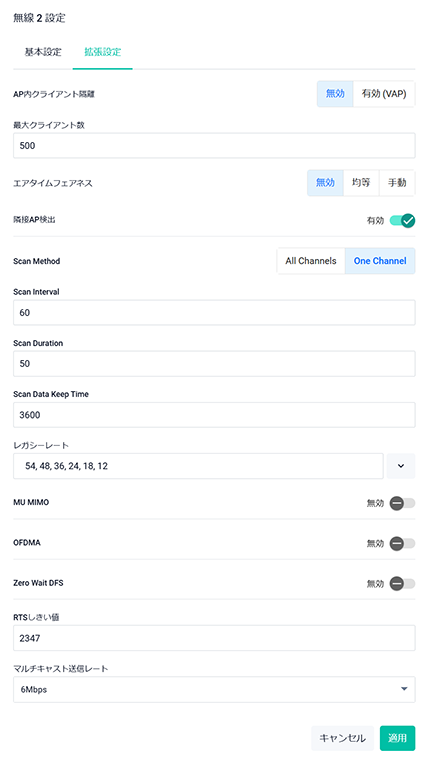The width and height of the screenshot is (426, 762).
Task: Set エアタイムフェアネス to 均等
Action: tap(361, 183)
